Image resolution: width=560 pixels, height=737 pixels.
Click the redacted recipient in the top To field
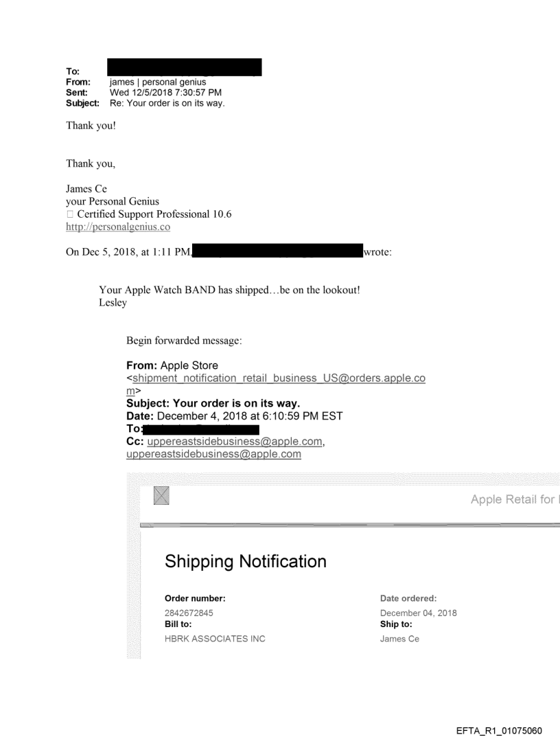point(185,67)
